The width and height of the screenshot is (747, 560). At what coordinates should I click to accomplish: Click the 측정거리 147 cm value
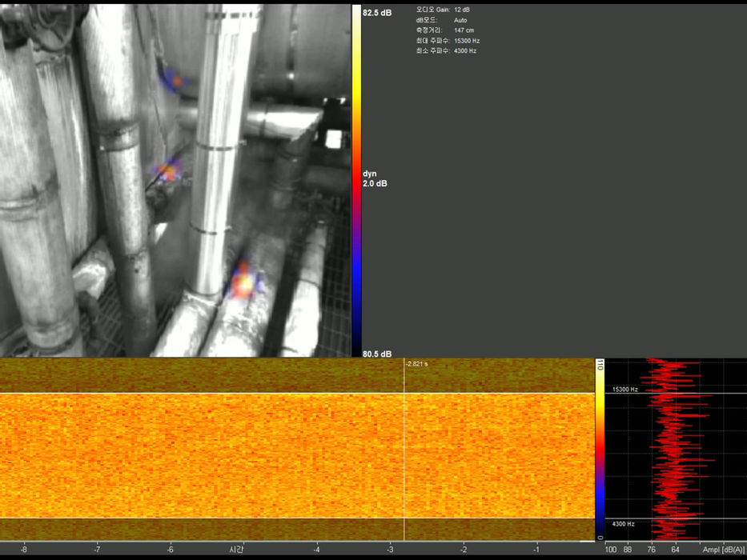(x=464, y=30)
